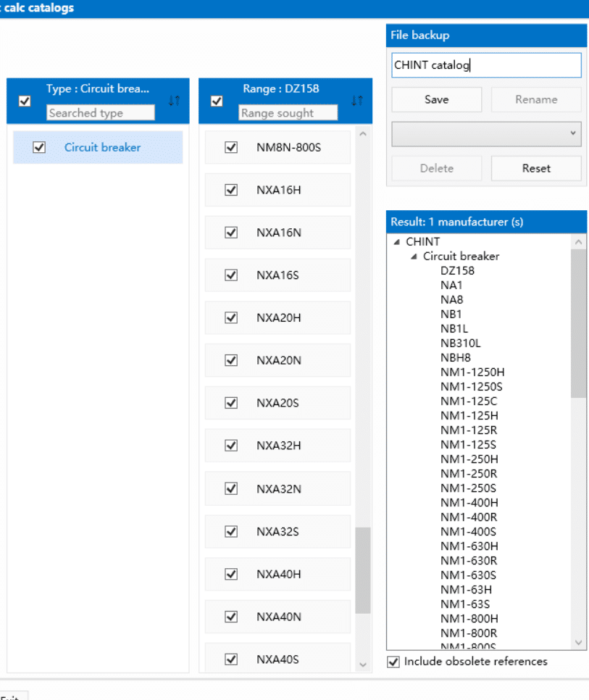
Task: Uncheck the NXA16S checkbox
Action: [x=231, y=275]
